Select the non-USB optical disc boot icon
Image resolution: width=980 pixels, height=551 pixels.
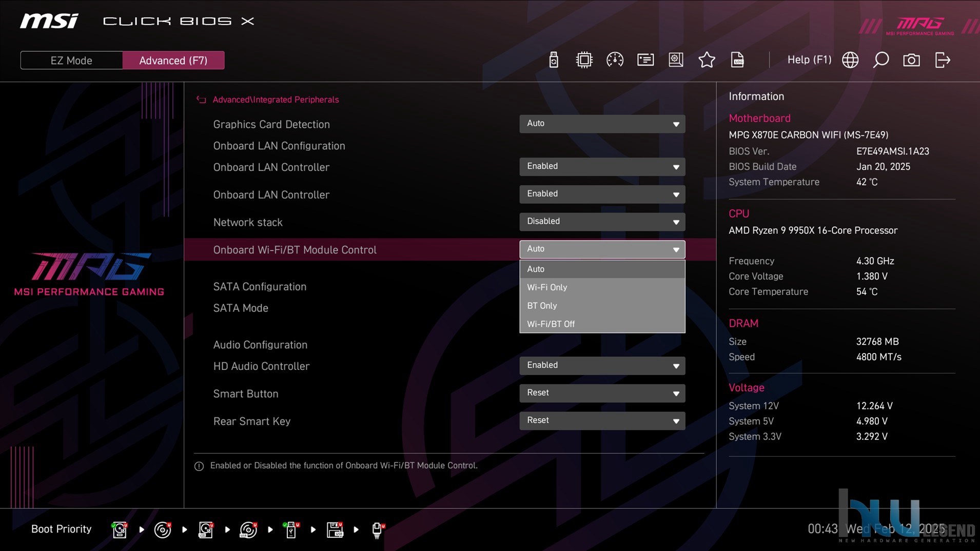[163, 529]
